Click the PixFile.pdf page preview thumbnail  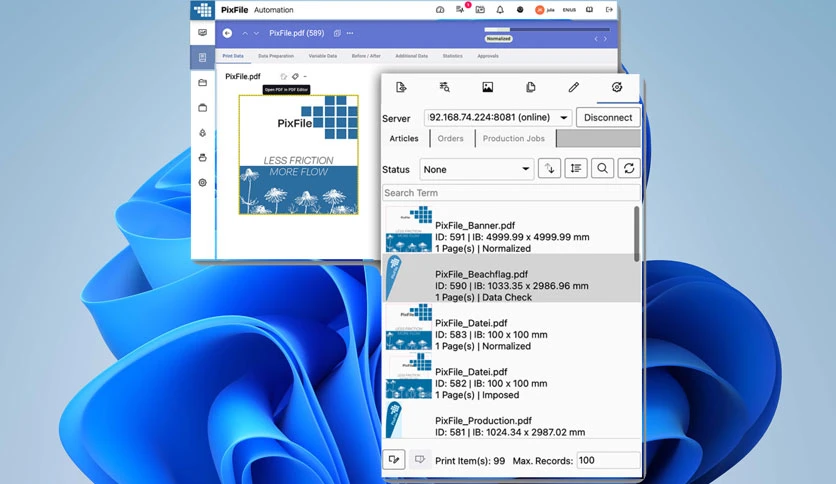[299, 155]
